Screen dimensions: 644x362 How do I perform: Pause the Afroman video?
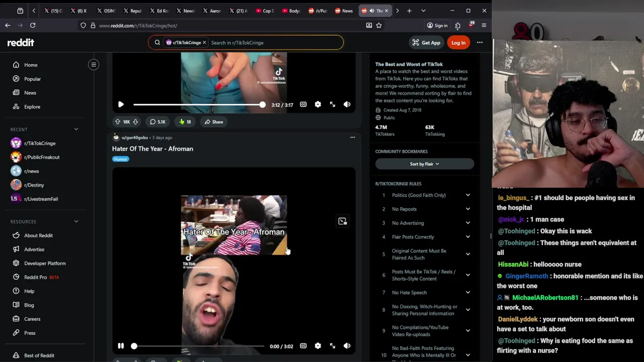pos(121,346)
